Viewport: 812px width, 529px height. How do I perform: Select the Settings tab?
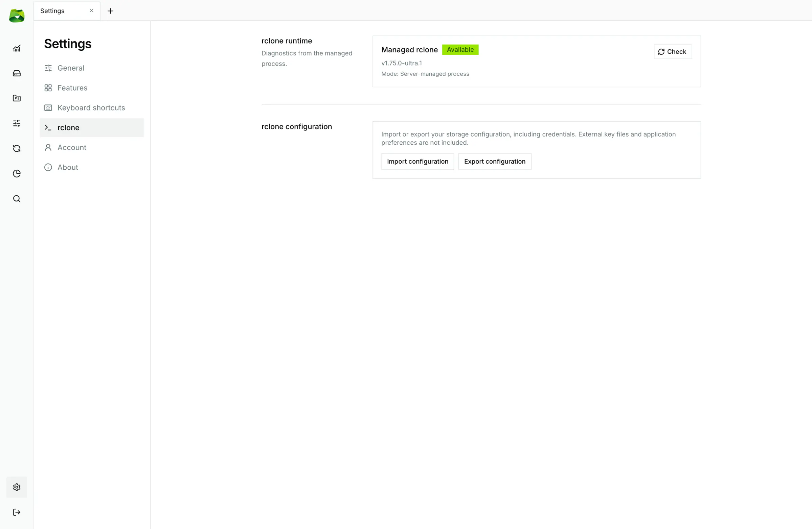click(67, 11)
